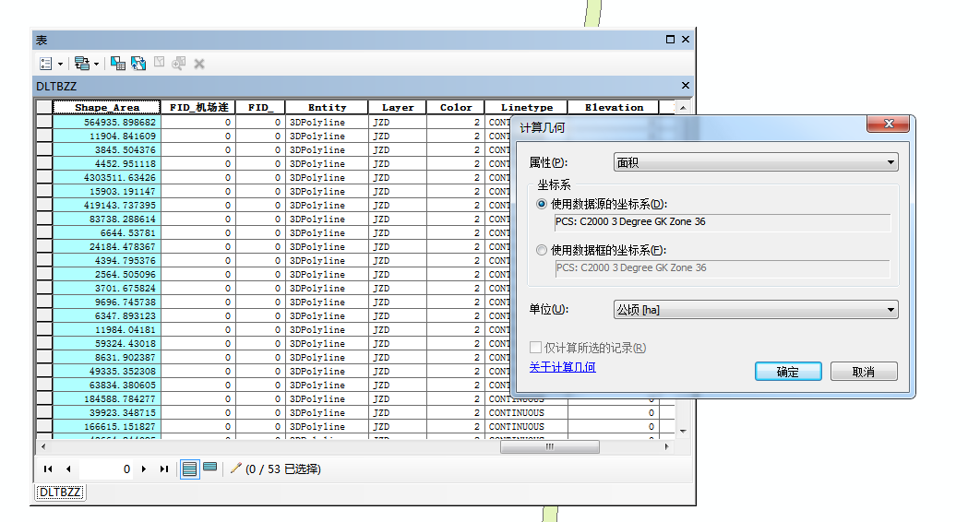This screenshot has width=980, height=522.
Task: Expand the 属性 dropdown showing 面积
Action: [x=756, y=163]
